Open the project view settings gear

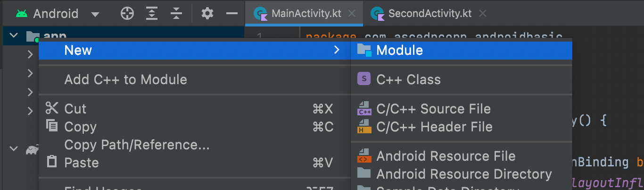click(207, 13)
